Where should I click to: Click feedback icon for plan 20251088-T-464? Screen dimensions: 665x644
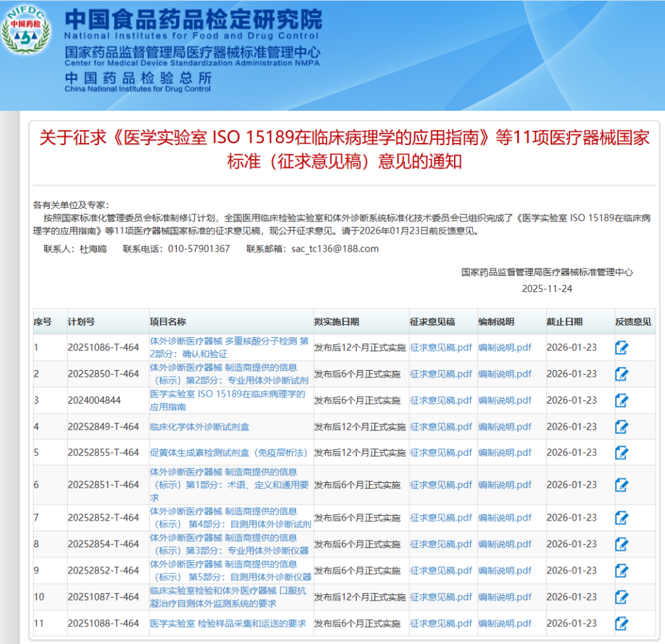[621, 623]
